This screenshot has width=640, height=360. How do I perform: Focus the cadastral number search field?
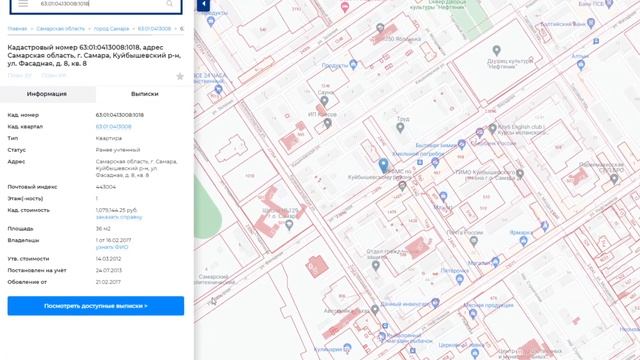pyautogui.click(x=96, y=4)
